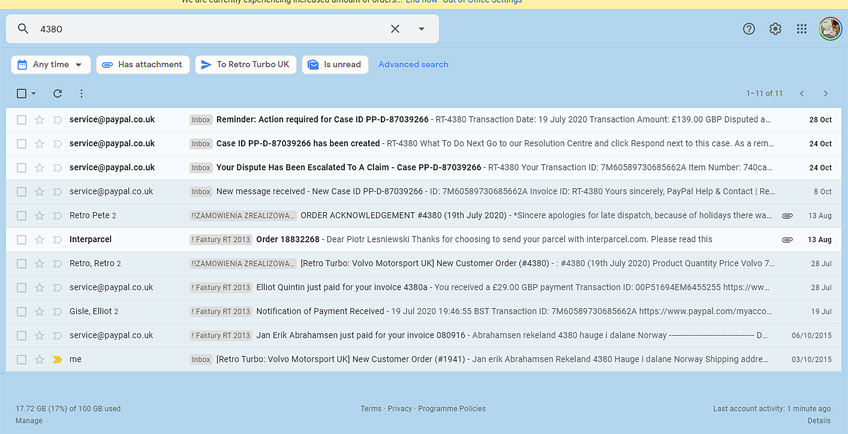Select the Reminder: Action required email checkbox
The image size is (848, 434).
point(21,120)
